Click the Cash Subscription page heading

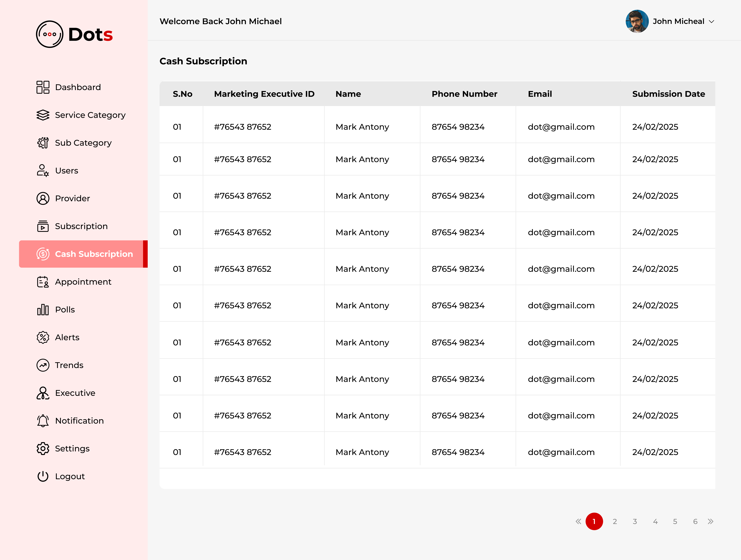point(203,61)
